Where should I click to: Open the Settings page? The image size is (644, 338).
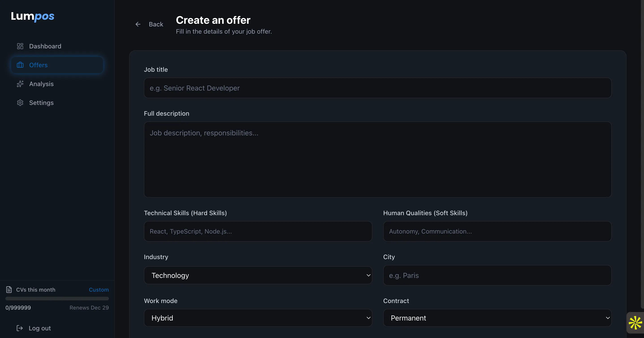(57, 103)
